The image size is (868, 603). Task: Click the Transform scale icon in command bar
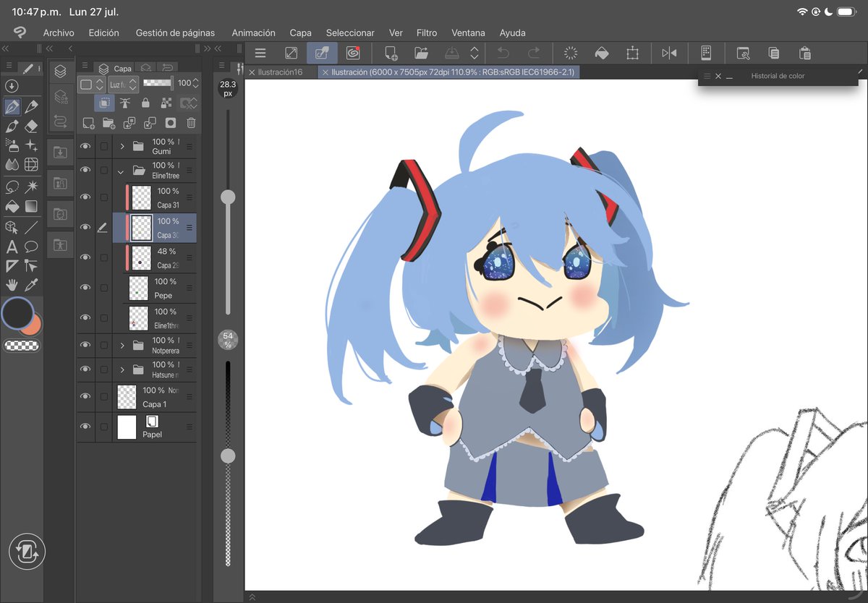(633, 53)
